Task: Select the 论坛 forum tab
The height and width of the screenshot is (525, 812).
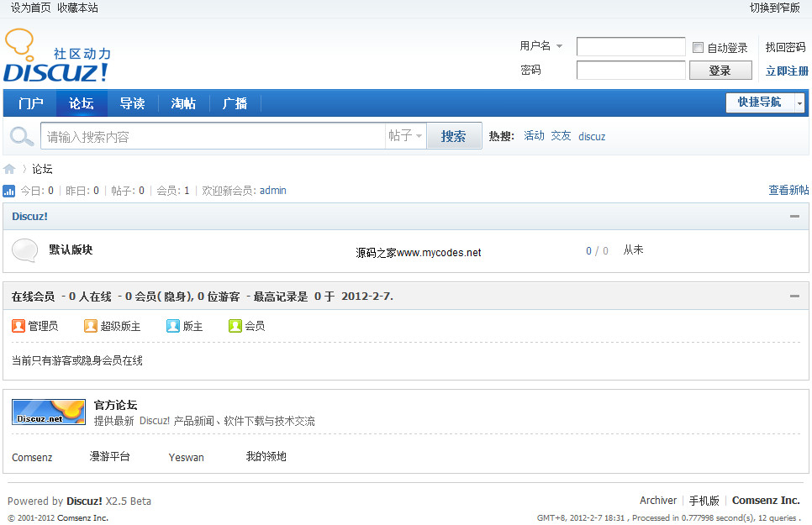Action: coord(82,103)
